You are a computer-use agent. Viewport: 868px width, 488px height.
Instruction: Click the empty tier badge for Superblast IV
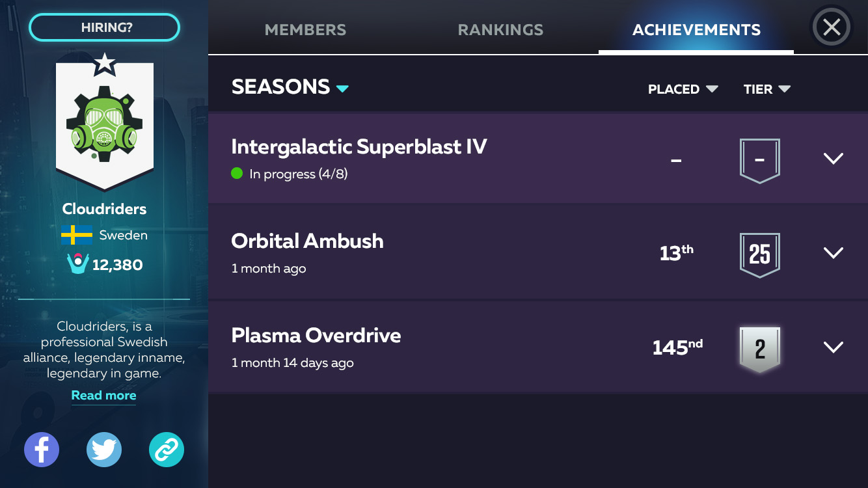759,160
